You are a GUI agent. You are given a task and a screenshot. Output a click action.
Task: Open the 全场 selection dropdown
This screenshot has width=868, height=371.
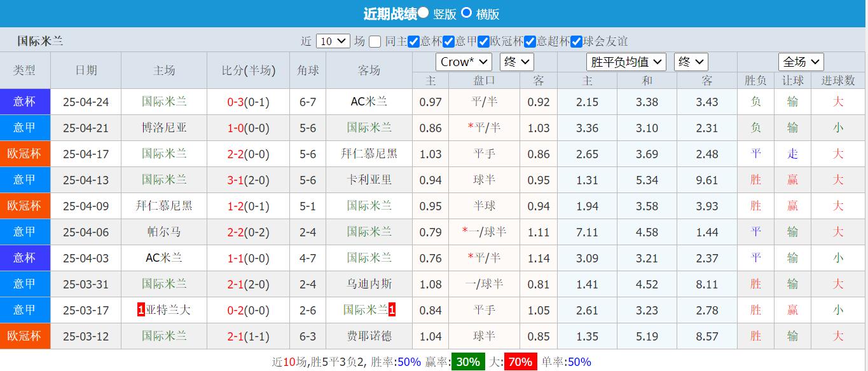click(801, 62)
